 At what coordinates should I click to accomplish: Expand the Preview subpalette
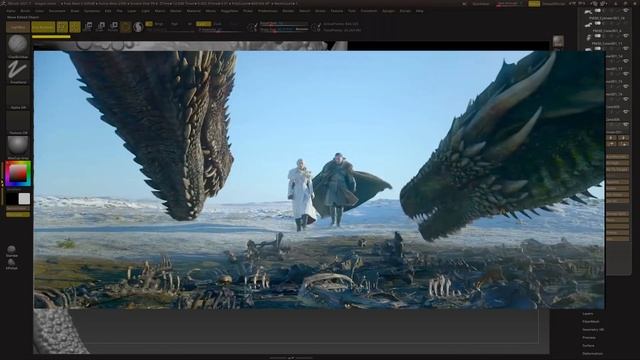coord(589,338)
